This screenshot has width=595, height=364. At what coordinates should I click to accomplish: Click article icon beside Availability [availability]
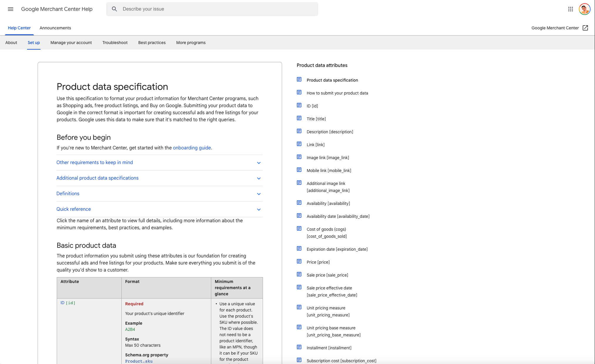tap(299, 203)
